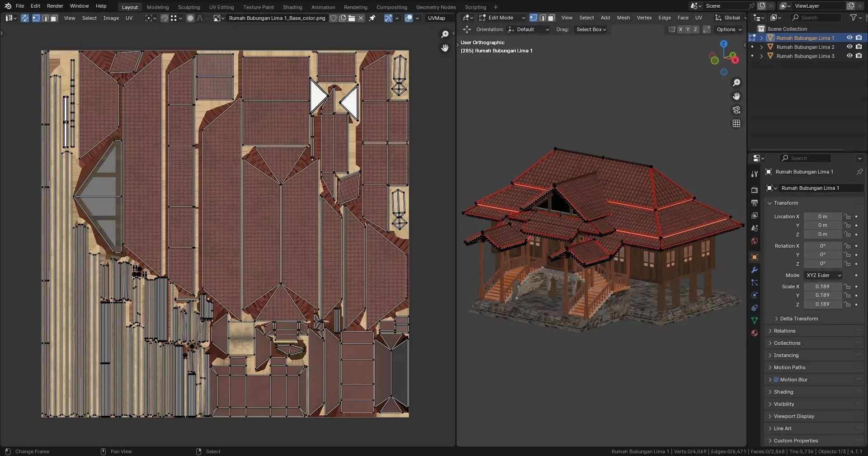The height and width of the screenshot is (456, 868).
Task: Toggle camera view in the 3D viewport
Action: click(736, 110)
